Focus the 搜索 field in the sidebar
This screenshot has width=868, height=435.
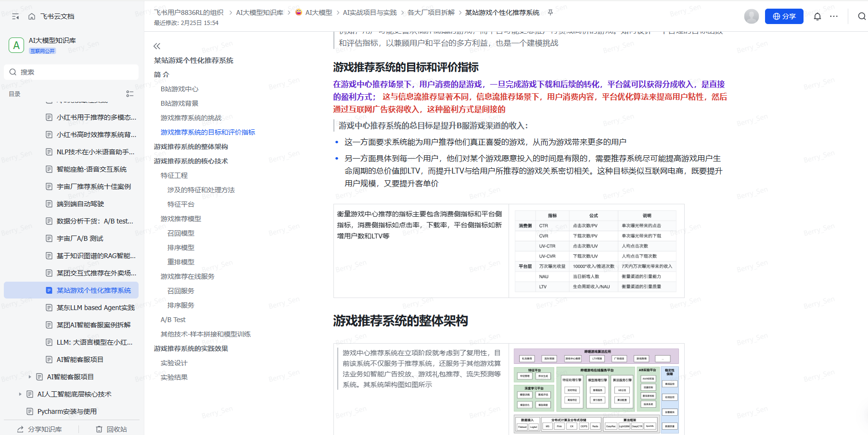click(x=71, y=72)
